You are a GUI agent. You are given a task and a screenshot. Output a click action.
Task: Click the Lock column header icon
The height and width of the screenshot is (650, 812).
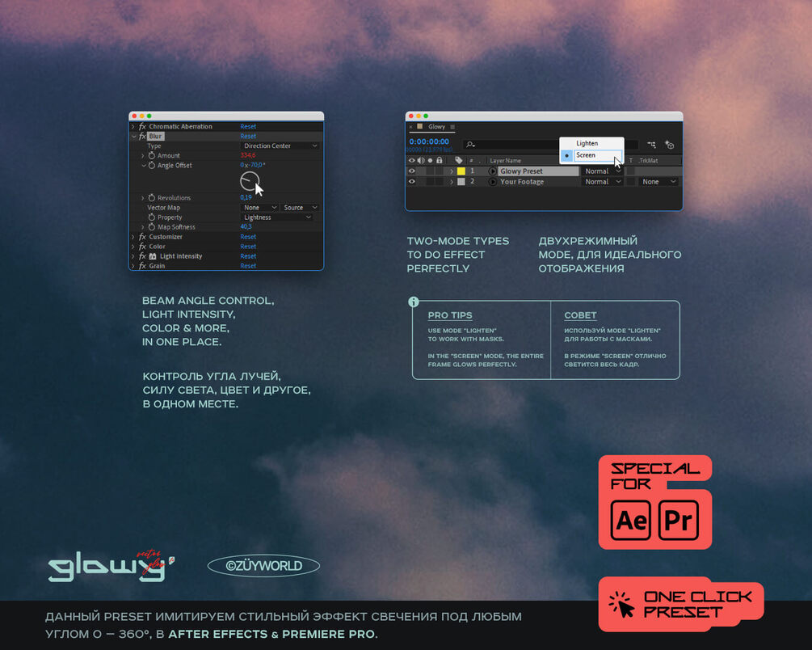tap(440, 160)
